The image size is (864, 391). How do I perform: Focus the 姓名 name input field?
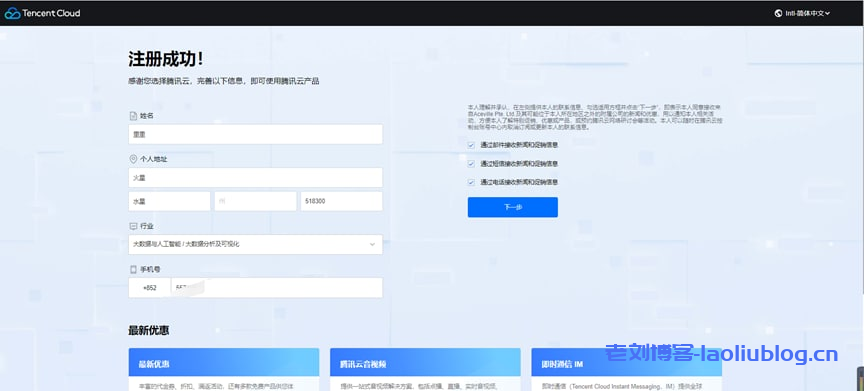(255, 134)
